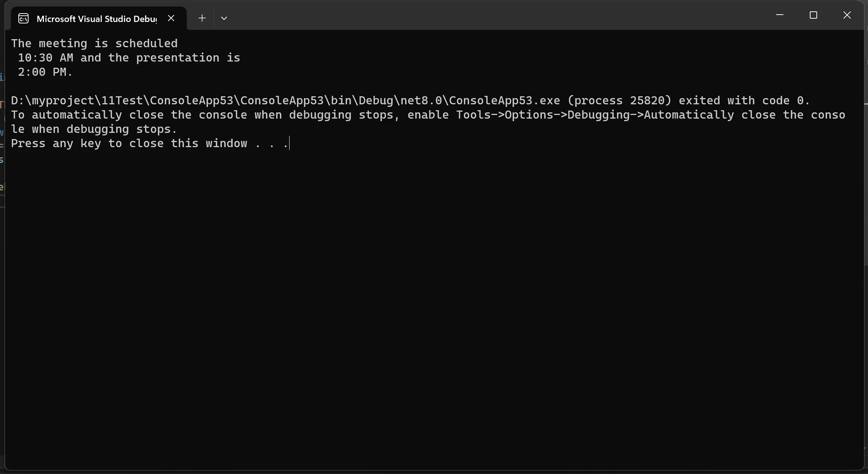Close the debug console window

(847, 15)
